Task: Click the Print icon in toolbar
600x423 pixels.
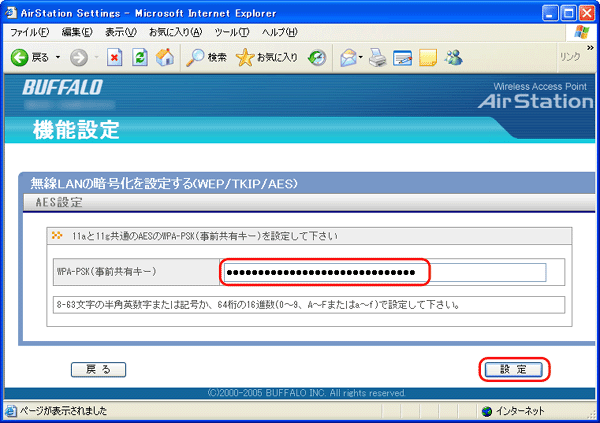Action: [x=377, y=57]
